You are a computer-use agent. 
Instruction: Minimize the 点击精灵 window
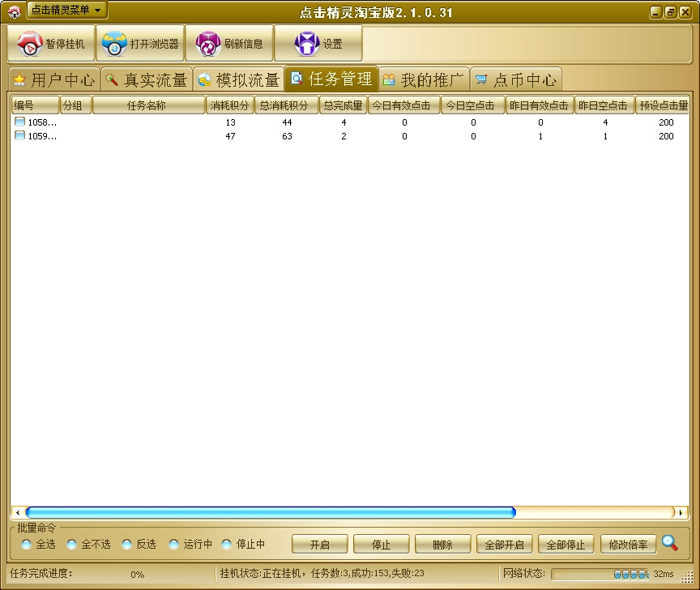[x=655, y=12]
